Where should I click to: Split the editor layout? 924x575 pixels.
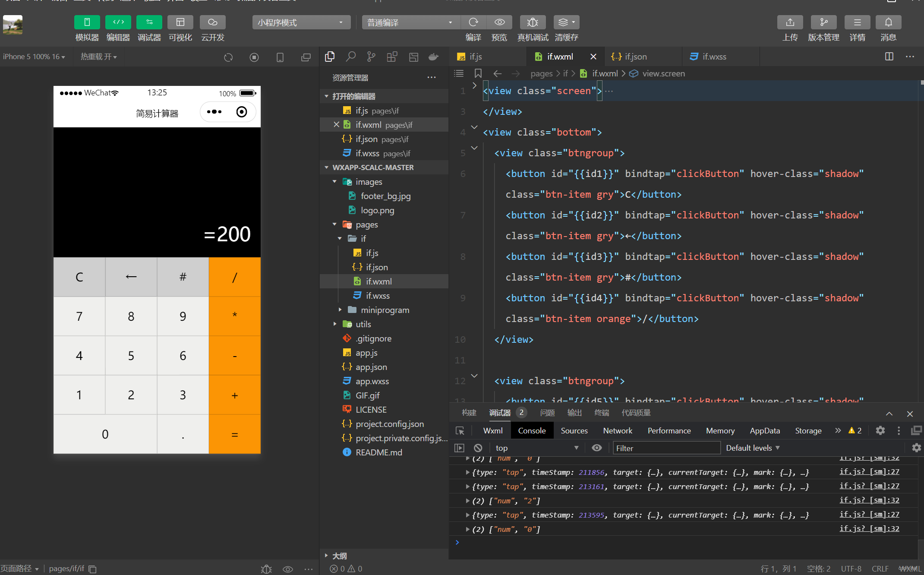(x=889, y=57)
